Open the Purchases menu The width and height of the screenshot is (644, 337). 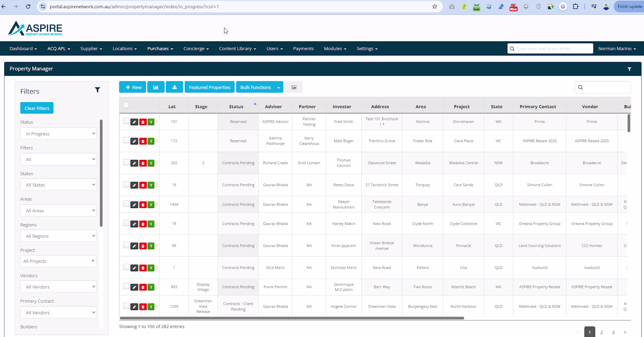(160, 49)
